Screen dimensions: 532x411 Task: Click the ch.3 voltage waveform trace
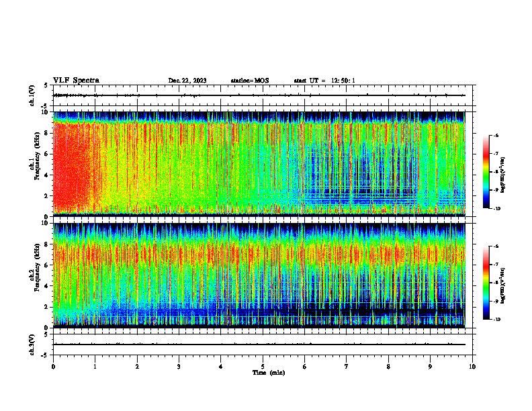259,345
